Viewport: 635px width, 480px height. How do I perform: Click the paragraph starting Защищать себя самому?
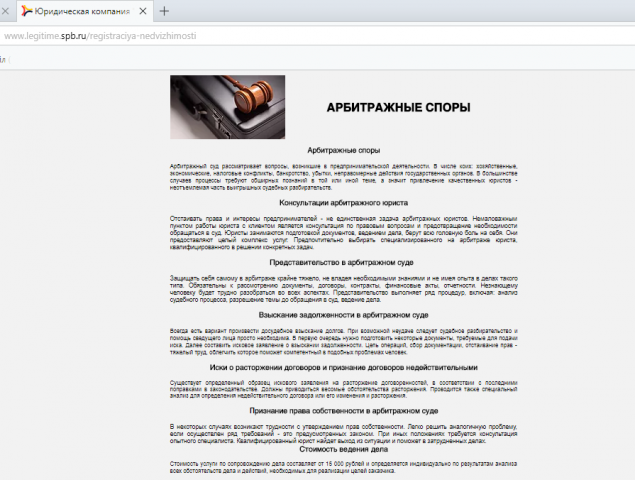coord(343,289)
